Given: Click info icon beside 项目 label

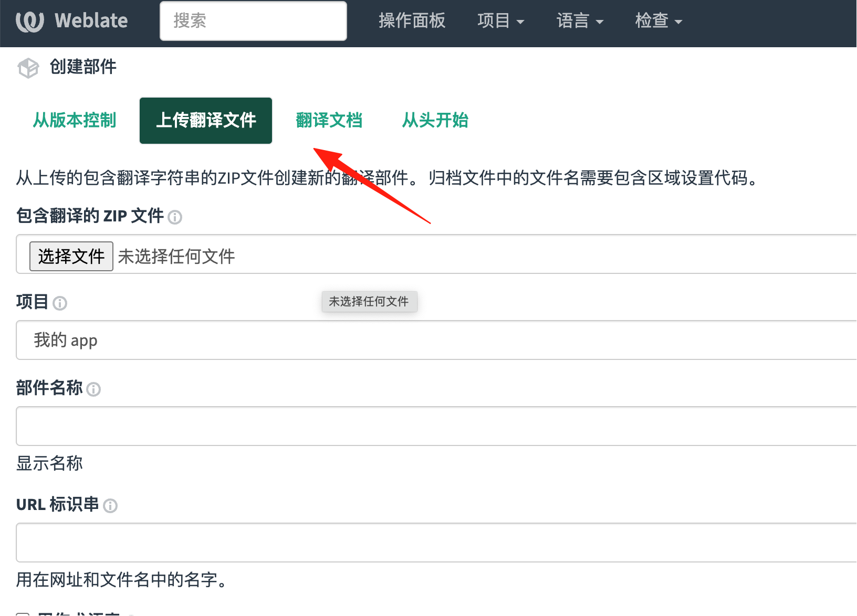Looking at the screenshot, I should pos(60,303).
